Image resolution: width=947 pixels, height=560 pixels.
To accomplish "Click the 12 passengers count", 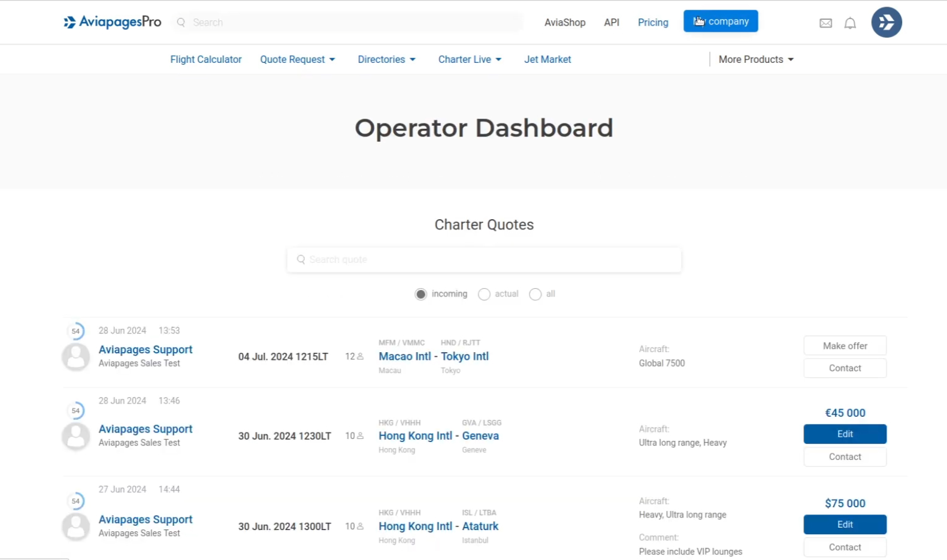I will point(354,356).
